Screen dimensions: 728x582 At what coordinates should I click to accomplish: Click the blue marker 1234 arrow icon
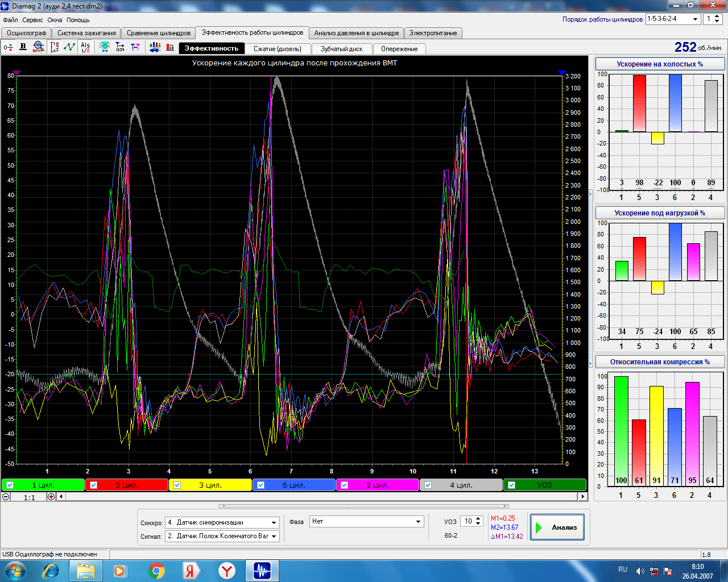(x=120, y=47)
